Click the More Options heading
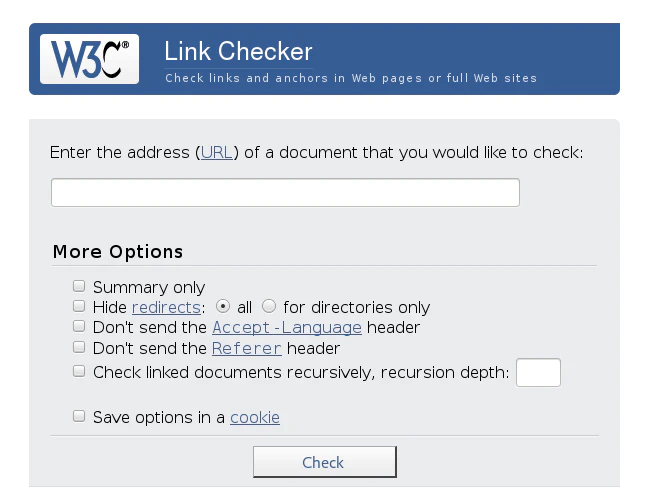The image size is (649, 502). tap(118, 251)
